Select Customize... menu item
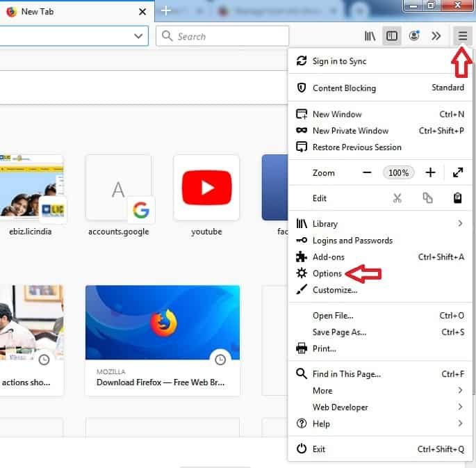The image size is (476, 468). click(380, 290)
